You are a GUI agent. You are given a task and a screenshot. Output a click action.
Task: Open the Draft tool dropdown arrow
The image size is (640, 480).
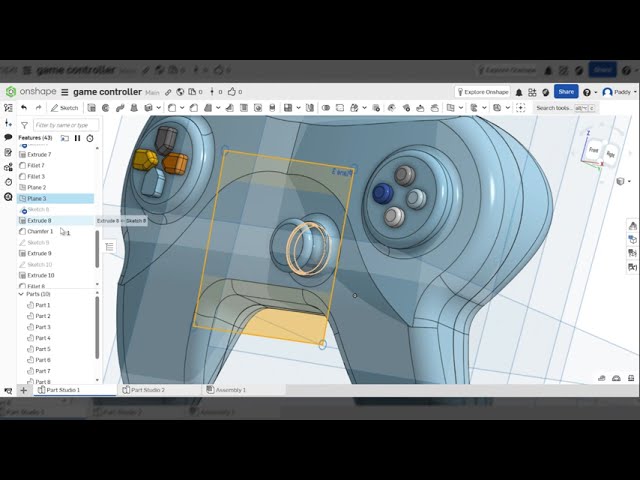tap(218, 108)
